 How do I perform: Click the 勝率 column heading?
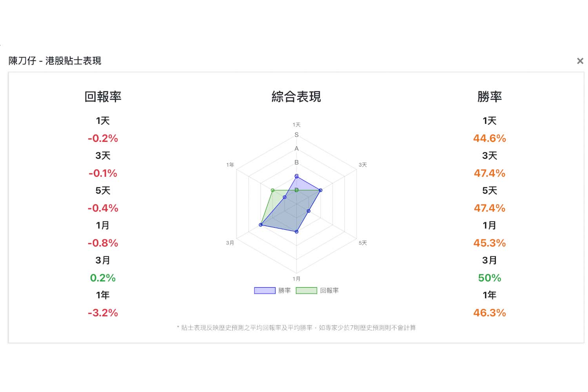tap(490, 96)
